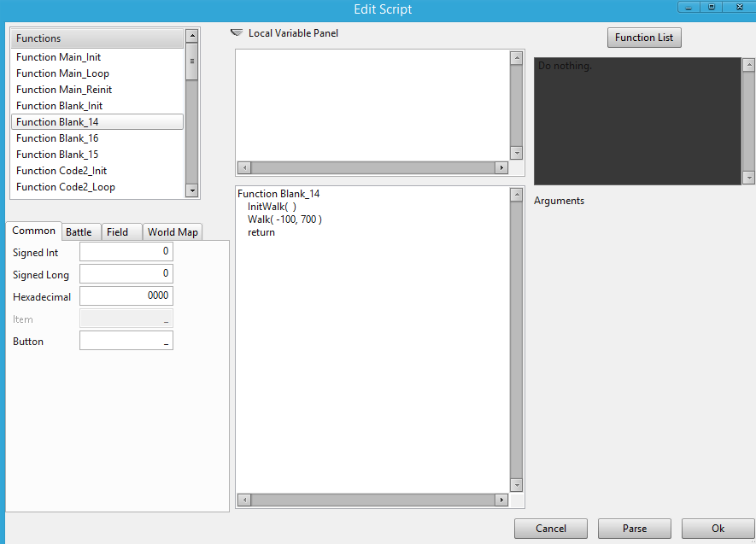
Task: Click the InitWalk( ) line in script
Action: [x=272, y=207]
